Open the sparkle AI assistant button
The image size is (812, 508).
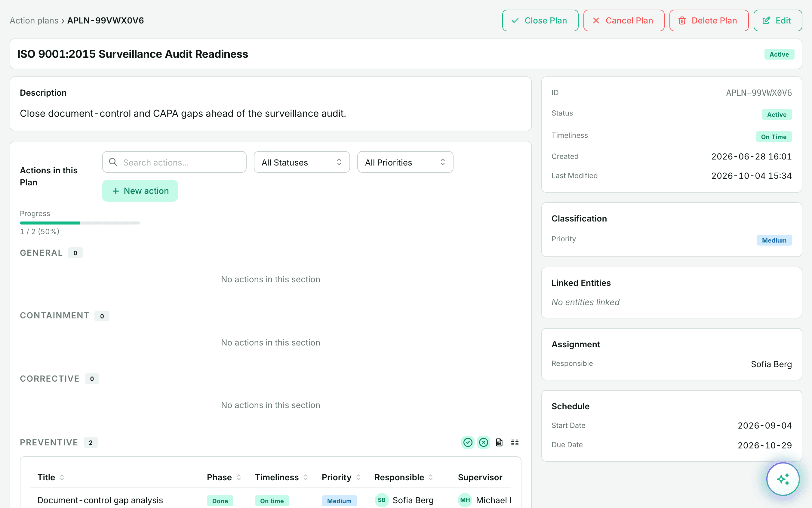coord(783,479)
